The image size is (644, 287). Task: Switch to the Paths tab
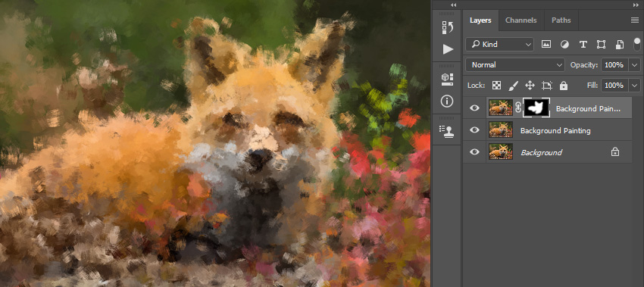click(x=561, y=20)
